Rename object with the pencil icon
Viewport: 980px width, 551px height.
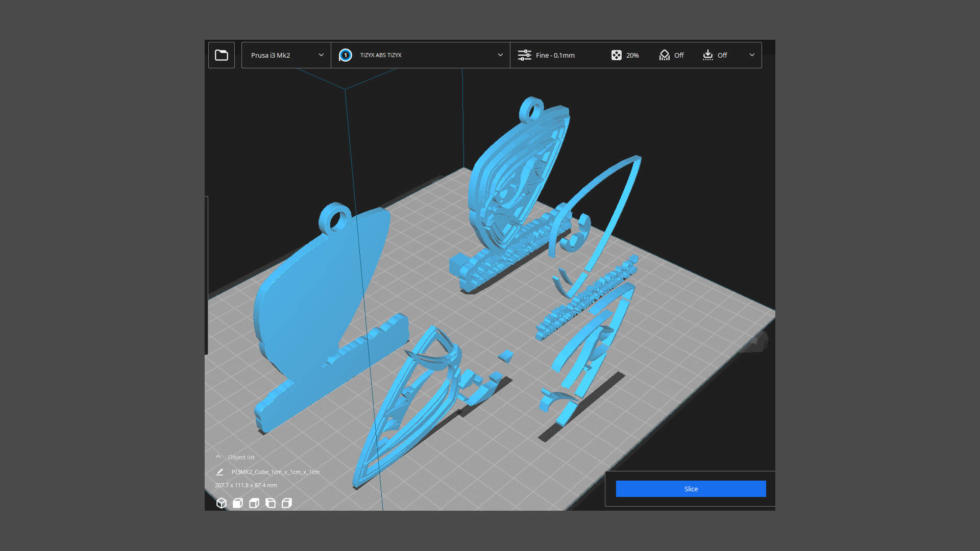click(x=219, y=472)
